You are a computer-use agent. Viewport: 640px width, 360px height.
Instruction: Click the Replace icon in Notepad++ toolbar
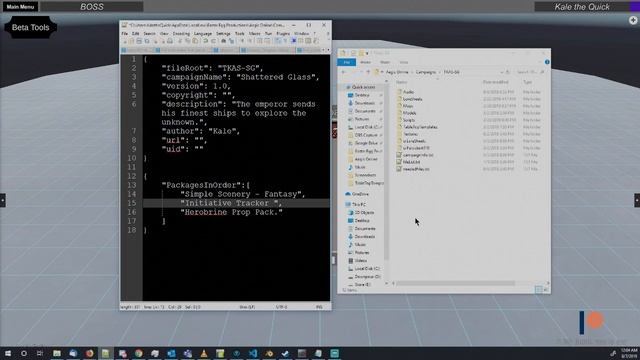pyautogui.click(x=231, y=41)
